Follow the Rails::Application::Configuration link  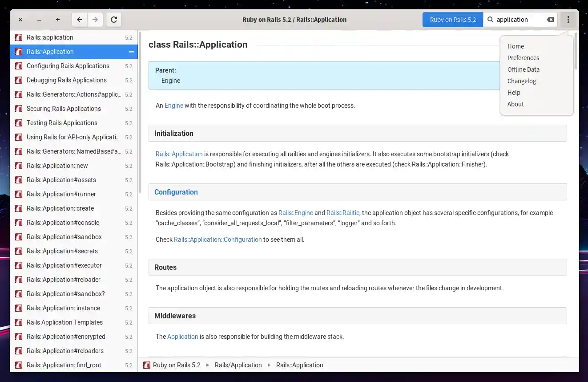tap(217, 240)
